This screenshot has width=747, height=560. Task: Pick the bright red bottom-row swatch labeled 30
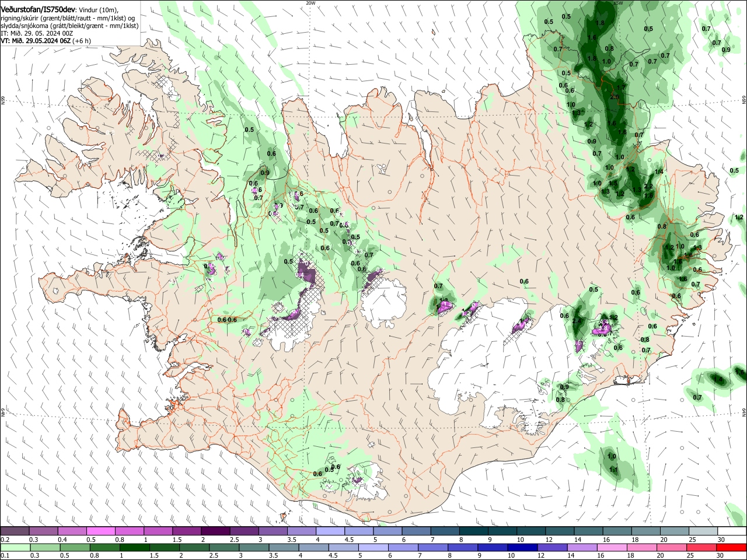click(731, 547)
